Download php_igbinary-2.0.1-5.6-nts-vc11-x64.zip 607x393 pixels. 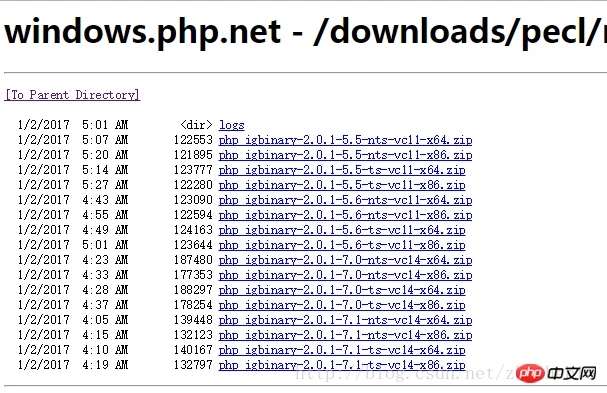(x=345, y=200)
